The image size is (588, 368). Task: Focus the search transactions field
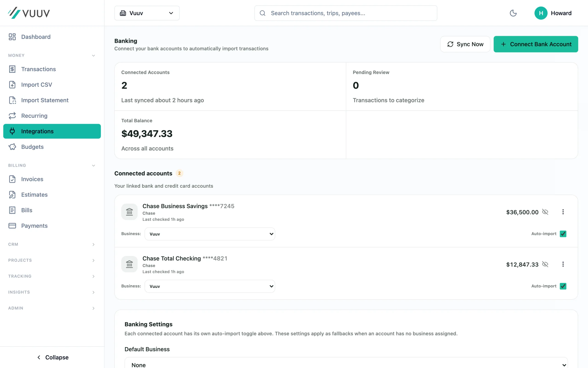tap(345, 13)
